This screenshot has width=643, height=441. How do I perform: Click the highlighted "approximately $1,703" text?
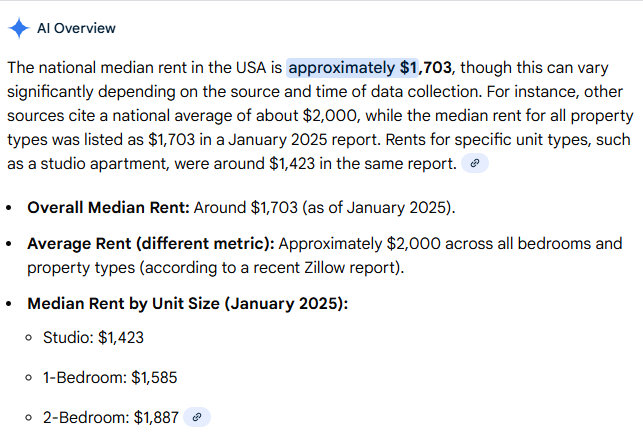pyautogui.click(x=369, y=69)
